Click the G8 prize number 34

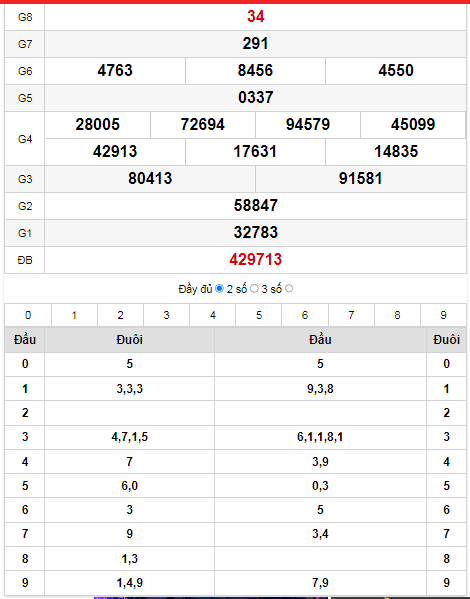click(x=255, y=16)
